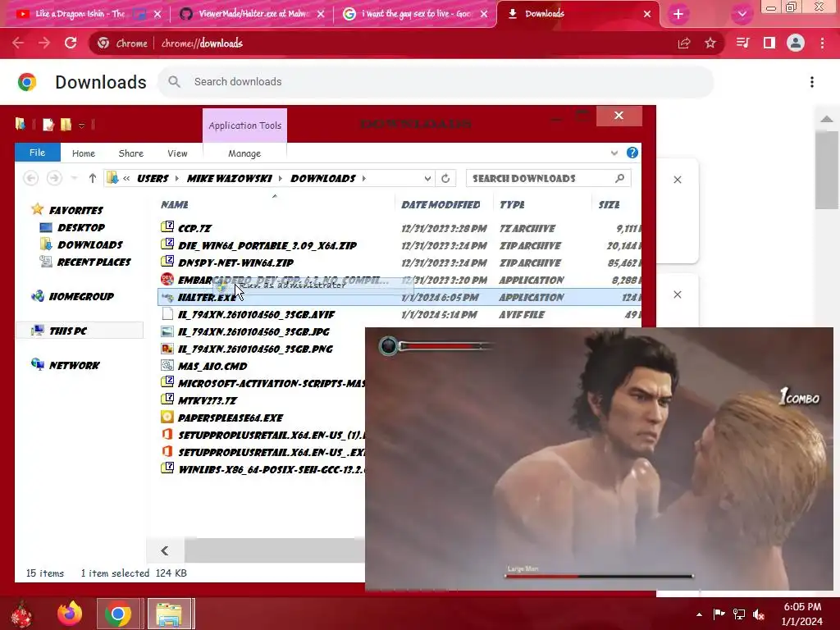Open the View ribbon tab

[177, 153]
